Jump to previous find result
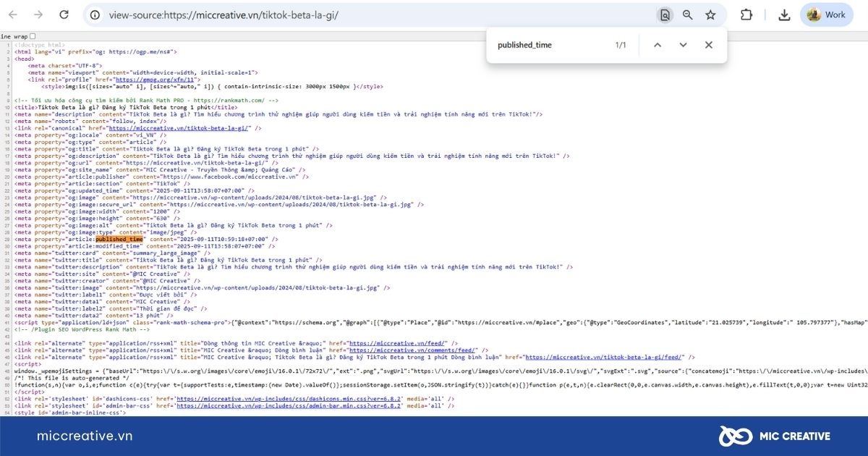This screenshot has height=456, width=868. click(658, 45)
